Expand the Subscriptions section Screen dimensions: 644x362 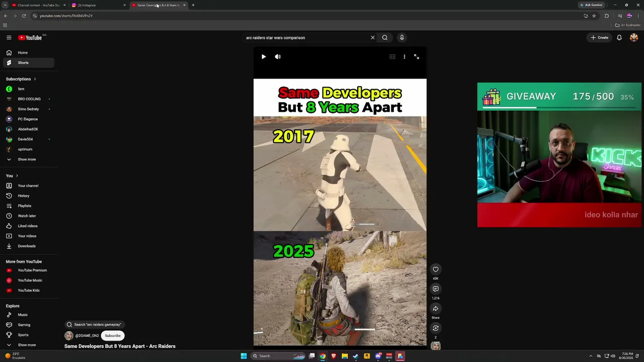click(21, 79)
